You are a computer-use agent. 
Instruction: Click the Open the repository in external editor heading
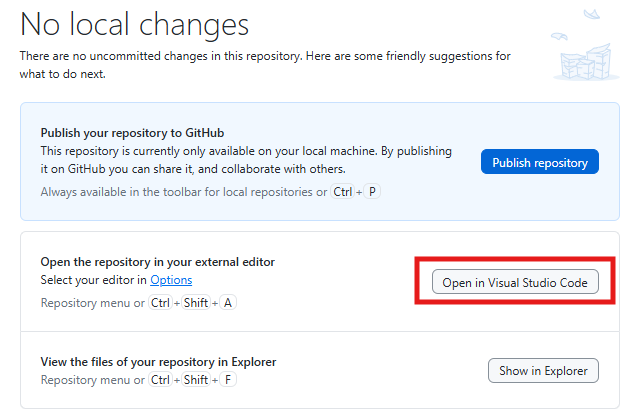(x=157, y=262)
